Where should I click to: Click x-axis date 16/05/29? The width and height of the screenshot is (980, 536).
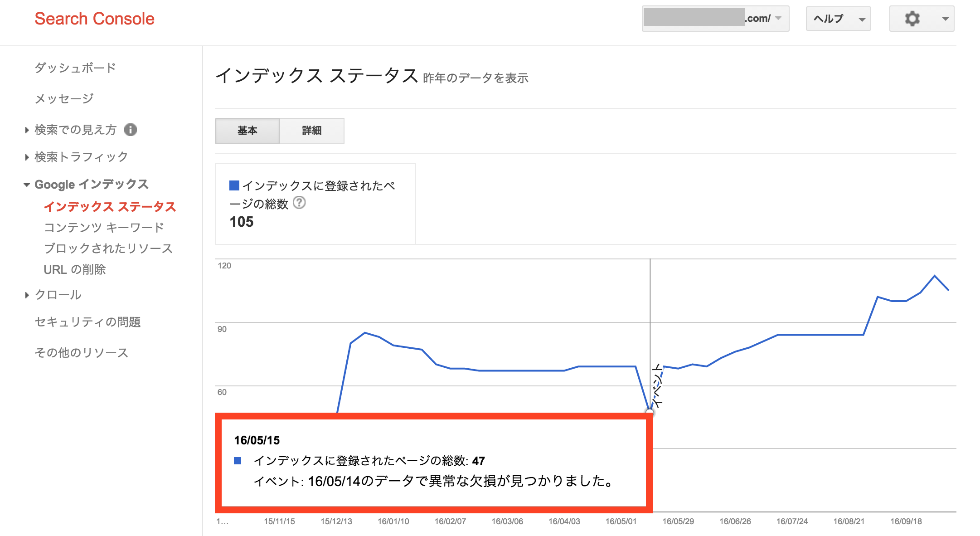pos(678,521)
